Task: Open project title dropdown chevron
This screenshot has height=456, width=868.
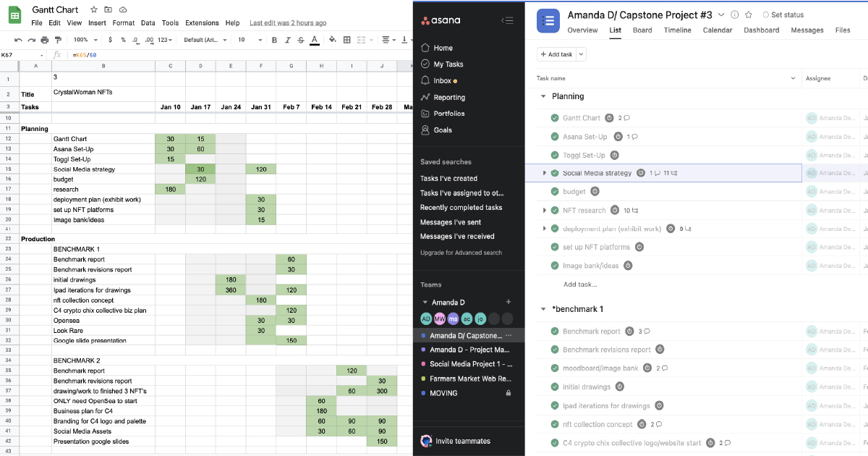Action: (720, 14)
